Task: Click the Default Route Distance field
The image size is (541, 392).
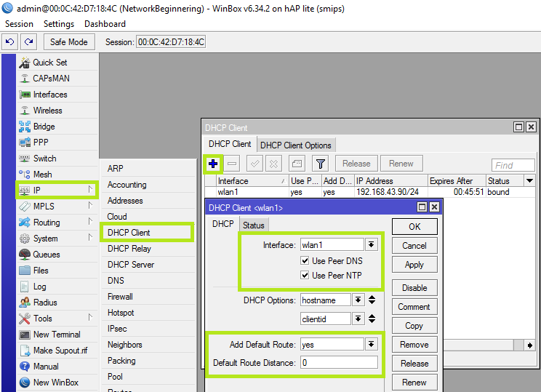Action: coord(339,363)
